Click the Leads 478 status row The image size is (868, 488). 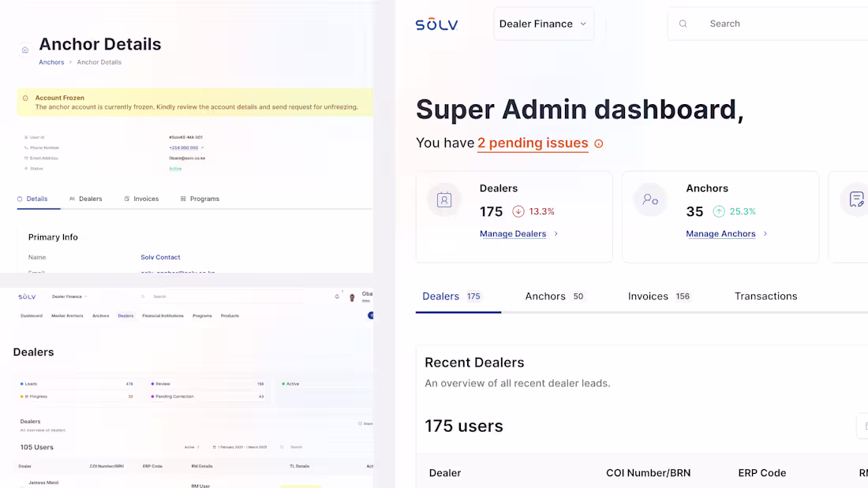tap(77, 384)
